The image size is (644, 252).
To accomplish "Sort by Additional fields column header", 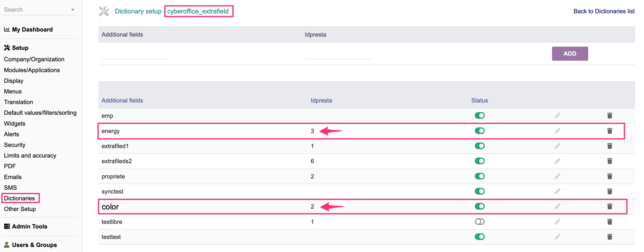I will click(x=122, y=100).
